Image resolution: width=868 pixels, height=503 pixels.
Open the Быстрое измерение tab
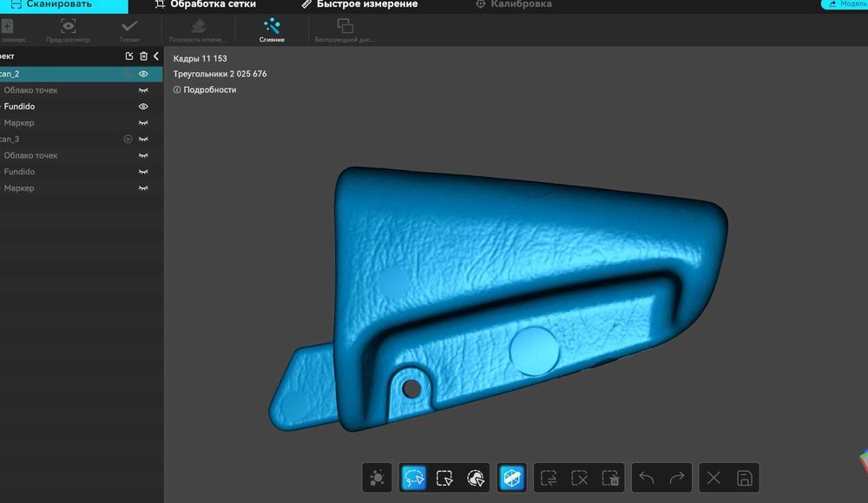pos(360,4)
